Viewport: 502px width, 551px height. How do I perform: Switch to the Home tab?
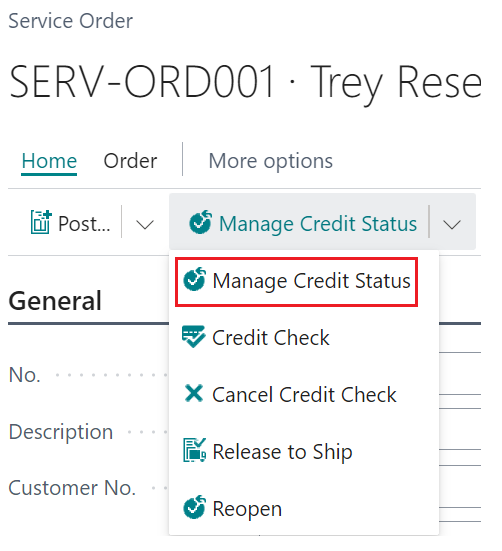tap(49, 161)
